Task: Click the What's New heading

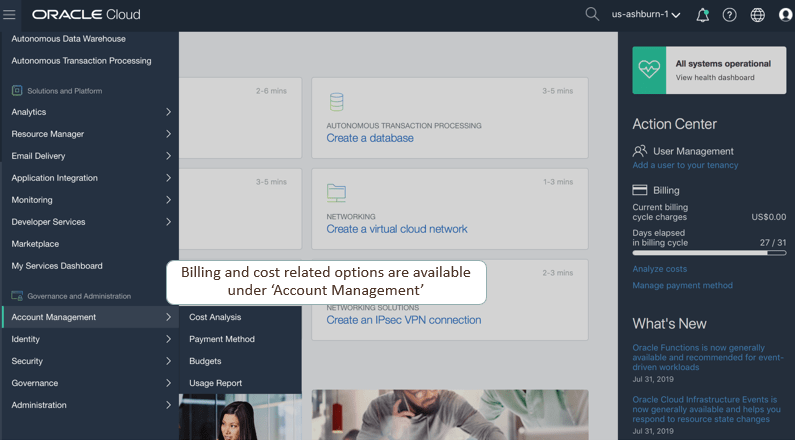Action: [669, 324]
